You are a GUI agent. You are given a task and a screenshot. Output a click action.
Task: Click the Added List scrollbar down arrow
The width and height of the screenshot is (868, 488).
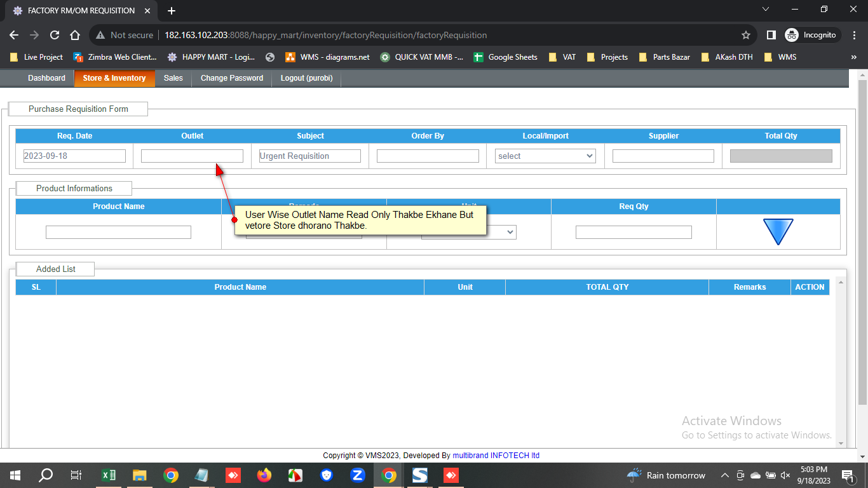pos(841,444)
